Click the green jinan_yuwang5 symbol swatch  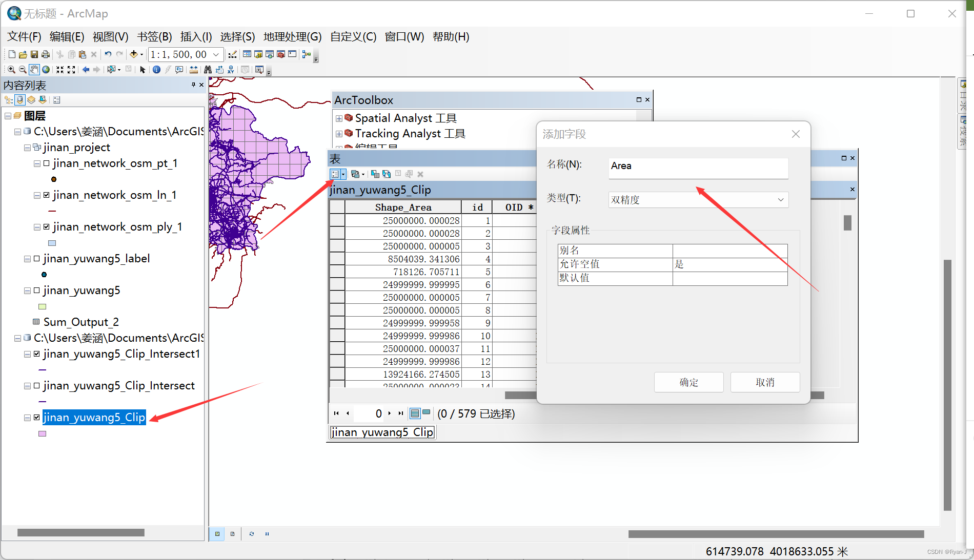point(42,306)
